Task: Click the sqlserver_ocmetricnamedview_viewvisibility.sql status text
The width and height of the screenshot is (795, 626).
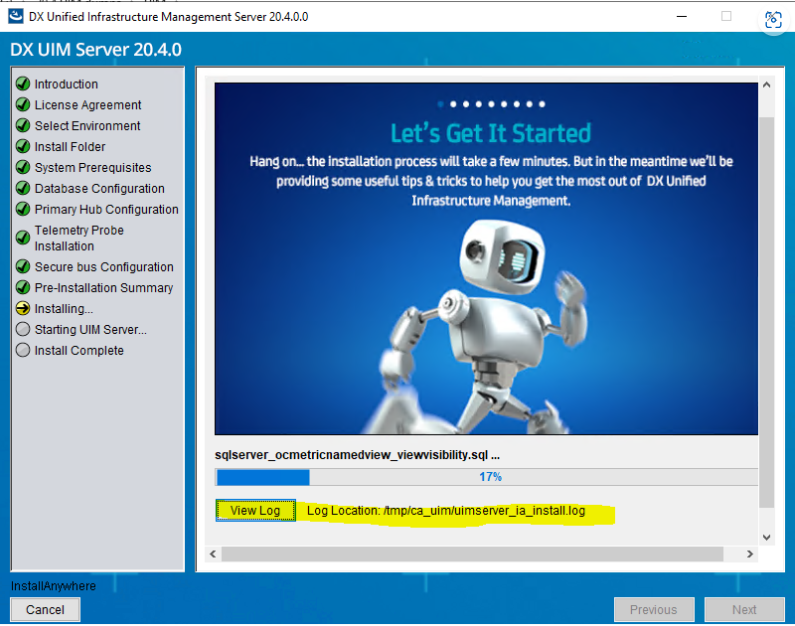Action: pos(357,455)
